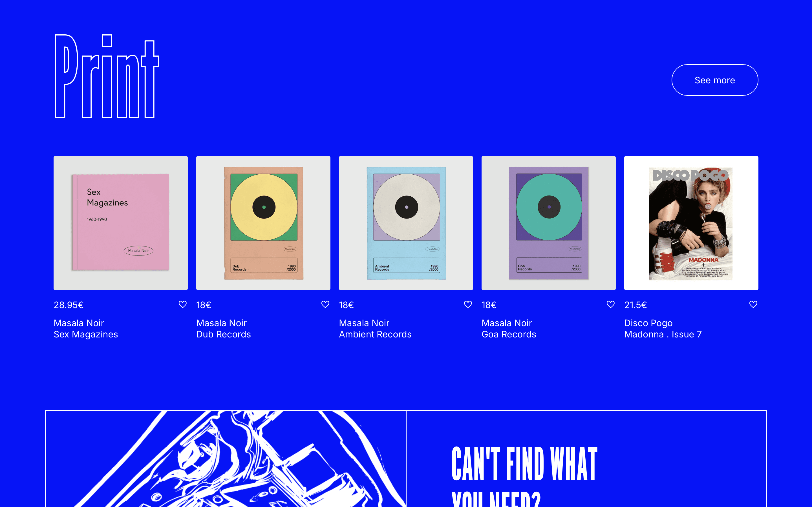Select the Ambient Records blue poster image
Viewport: 812px width, 507px height.
[x=406, y=223]
